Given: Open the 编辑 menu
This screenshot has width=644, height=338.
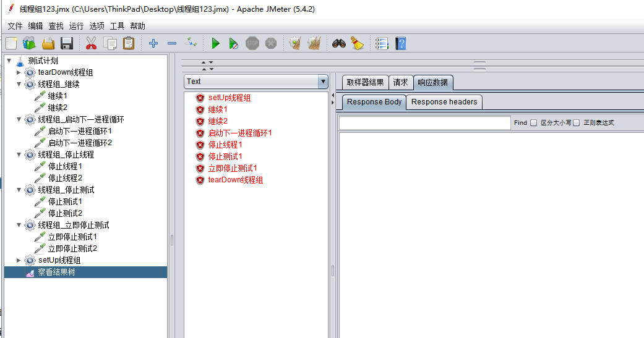Looking at the screenshot, I should (x=35, y=26).
